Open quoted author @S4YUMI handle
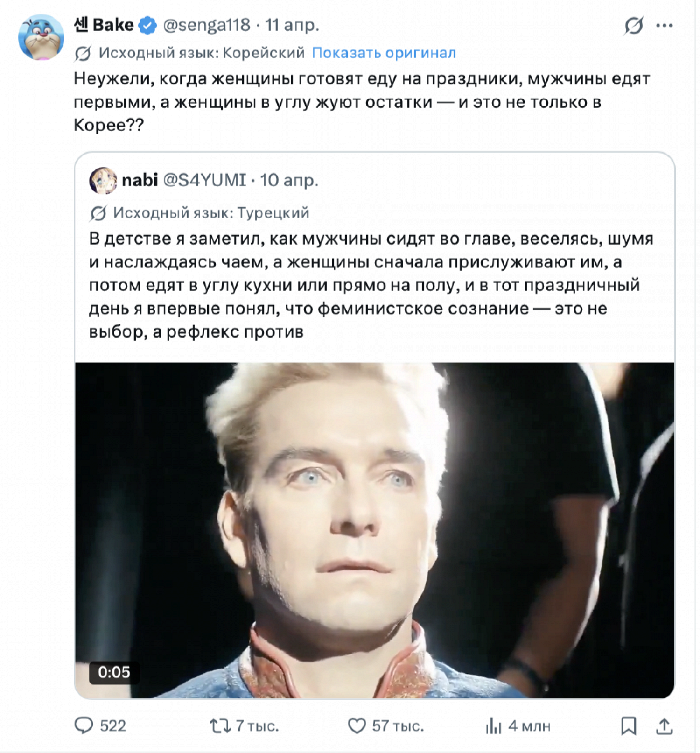Viewport: 700px width, 753px height. (204, 180)
